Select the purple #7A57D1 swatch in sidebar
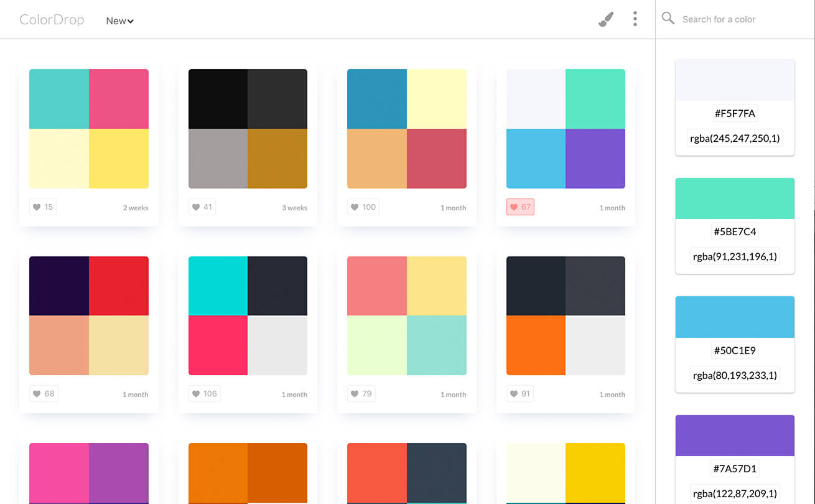Image resolution: width=815 pixels, height=504 pixels. tap(735, 436)
